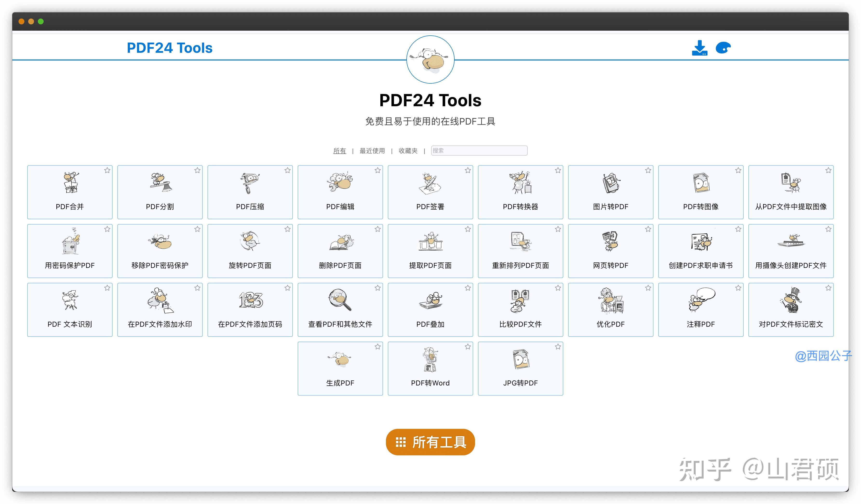
Task: Open the PDF合并 merge tool icon
Action: pyautogui.click(x=71, y=183)
